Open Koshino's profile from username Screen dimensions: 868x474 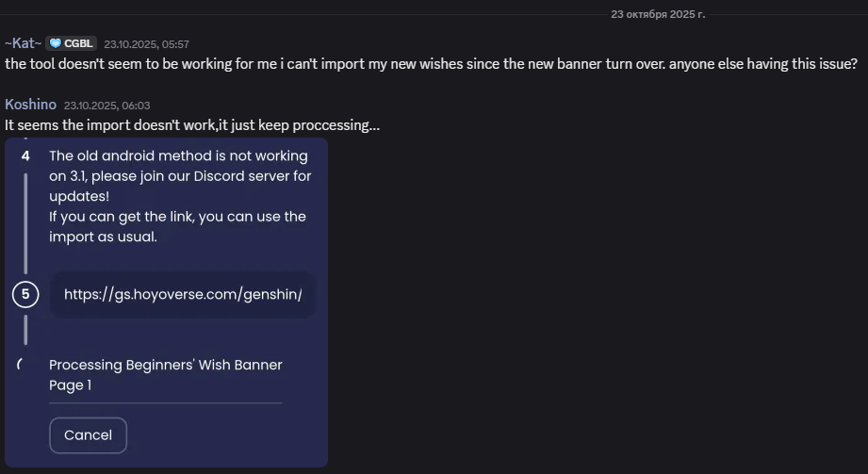[30, 105]
